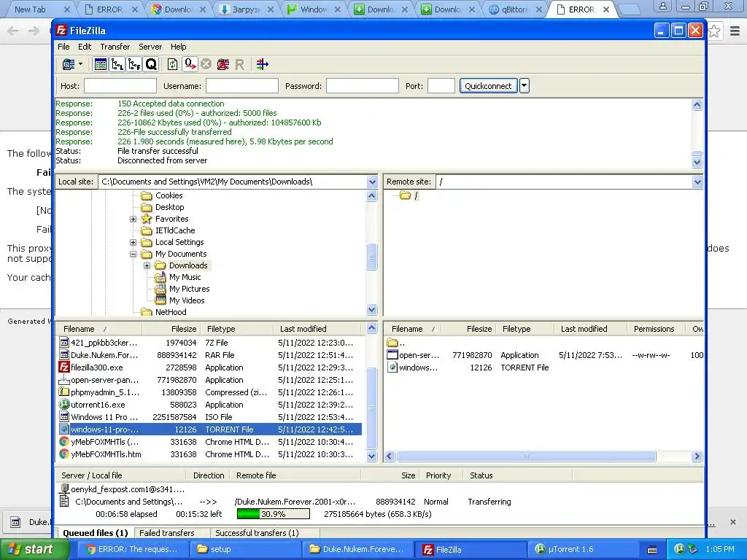This screenshot has height=560, width=747.
Task: Switch to Successful transfers tab
Action: 257,533
